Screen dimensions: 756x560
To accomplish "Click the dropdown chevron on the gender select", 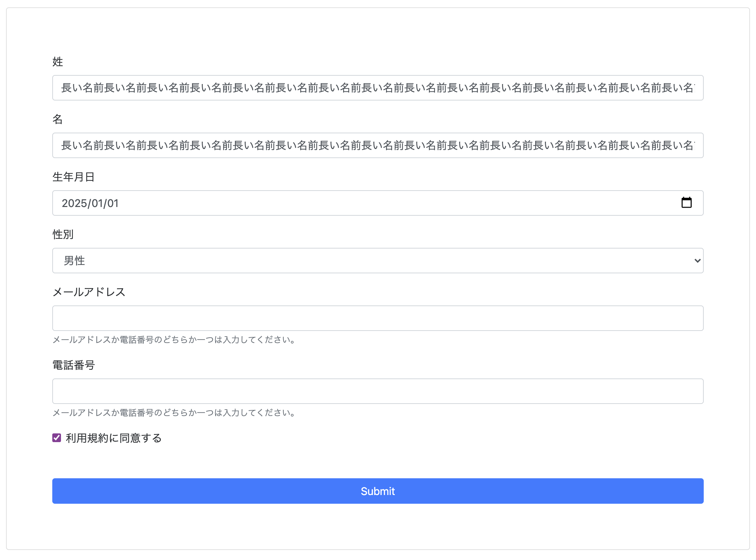I will pyautogui.click(x=697, y=261).
